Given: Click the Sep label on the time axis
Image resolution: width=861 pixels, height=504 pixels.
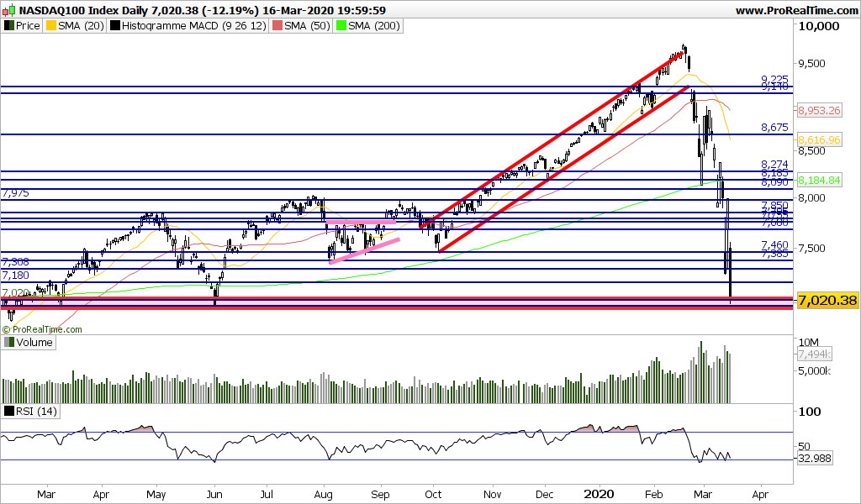Looking at the screenshot, I should [x=381, y=495].
